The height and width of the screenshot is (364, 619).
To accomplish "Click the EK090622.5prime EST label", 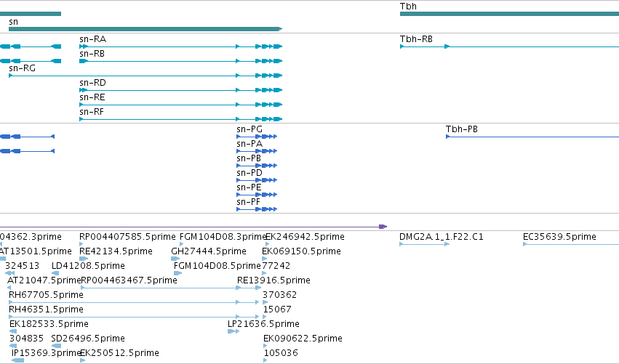I will click(303, 339).
